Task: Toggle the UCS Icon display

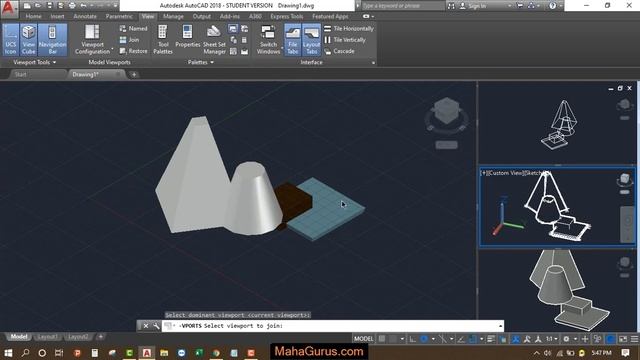Action: [x=11, y=40]
